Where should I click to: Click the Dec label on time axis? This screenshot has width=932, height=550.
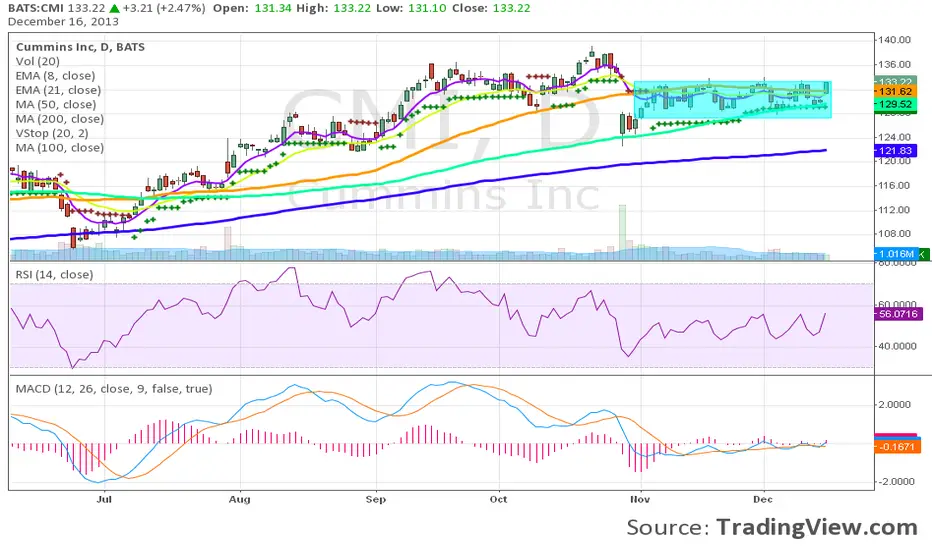(x=763, y=499)
